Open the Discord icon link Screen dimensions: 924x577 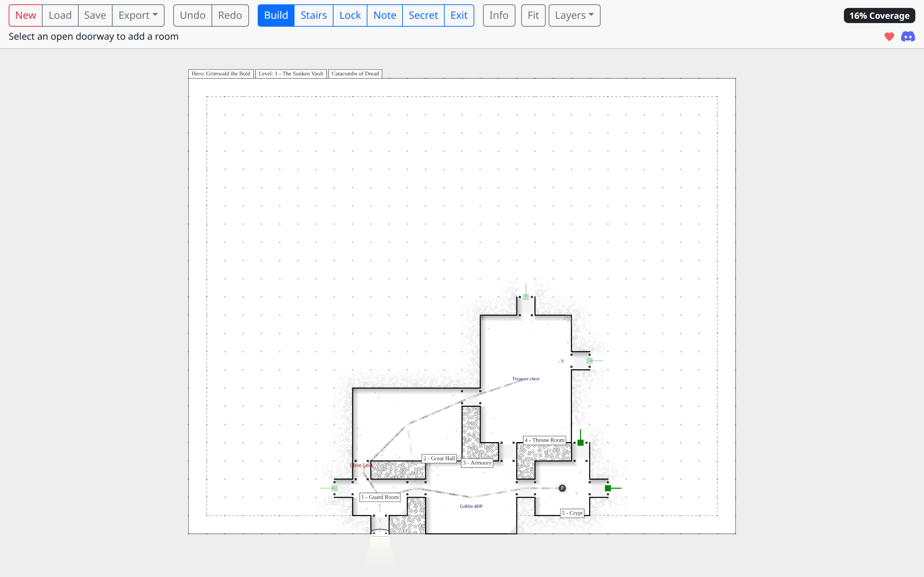coord(908,37)
